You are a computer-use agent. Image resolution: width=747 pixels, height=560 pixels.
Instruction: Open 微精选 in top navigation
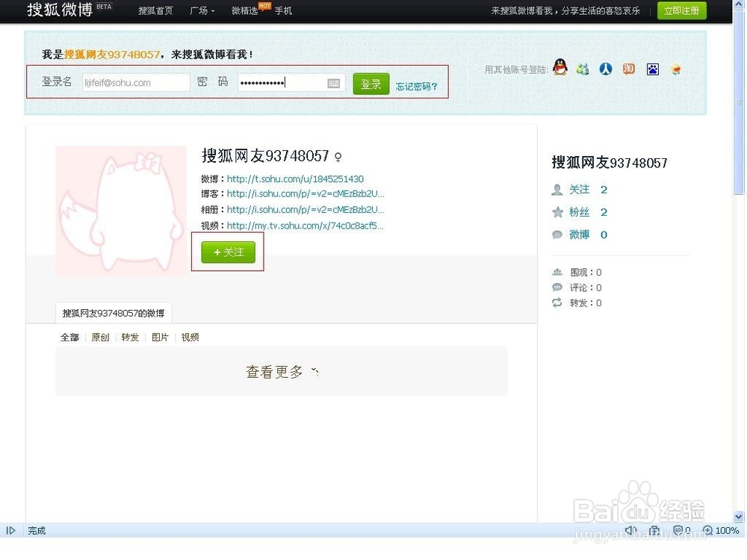[244, 10]
